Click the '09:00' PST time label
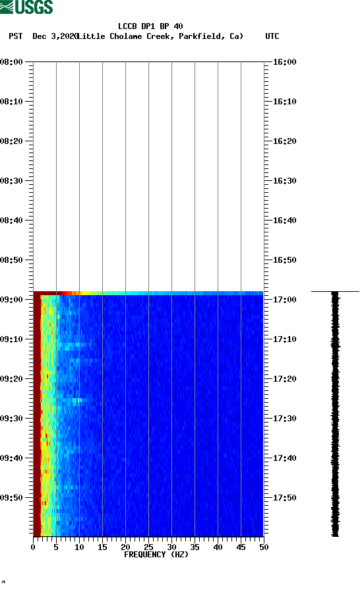 pos(12,300)
